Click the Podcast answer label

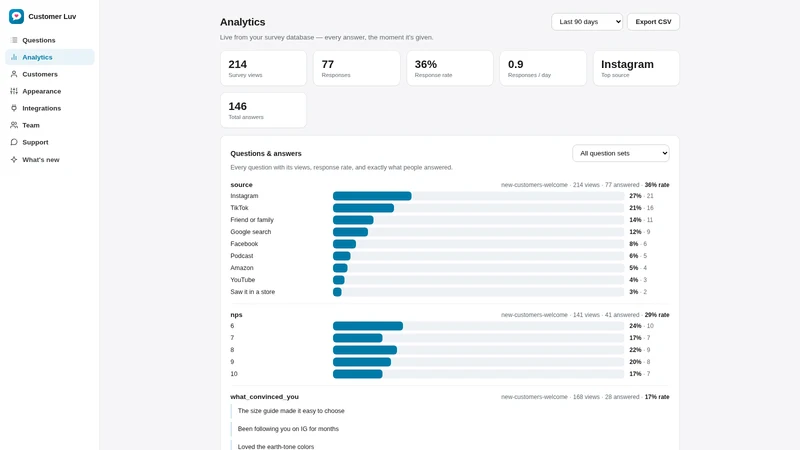(x=242, y=256)
